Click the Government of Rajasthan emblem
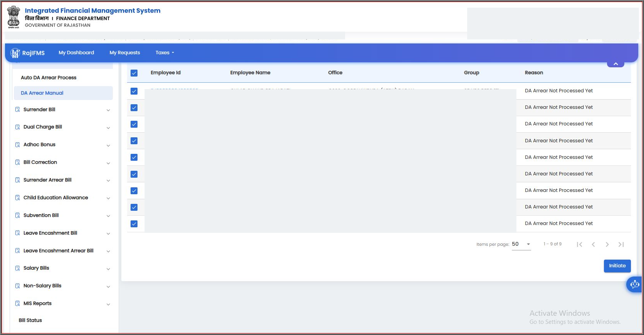Screen dimensions: 644x335 click(x=13, y=17)
